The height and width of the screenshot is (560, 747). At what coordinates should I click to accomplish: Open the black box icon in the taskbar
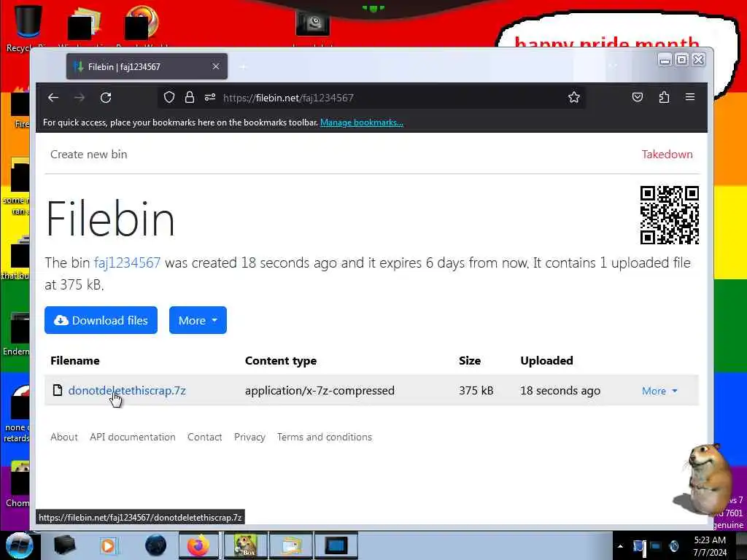tap(64, 545)
